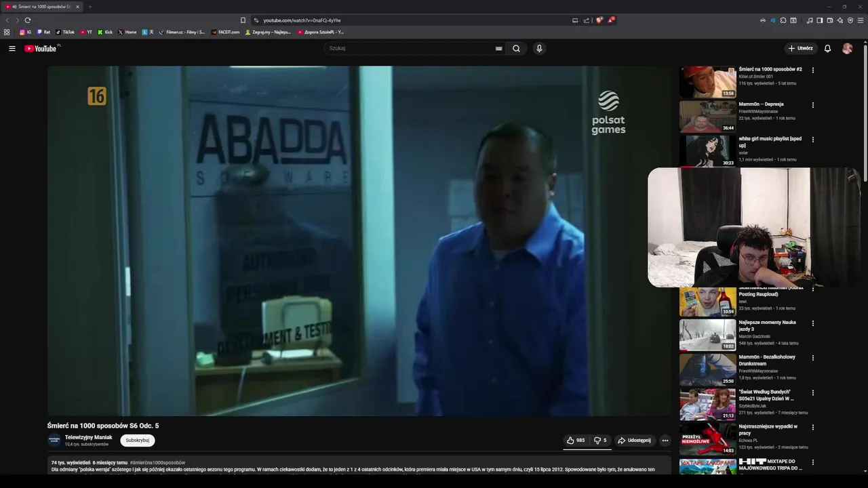868x488 pixels.
Task: Open the Telewizyjny Maniak channel link
Action: [x=88, y=437]
